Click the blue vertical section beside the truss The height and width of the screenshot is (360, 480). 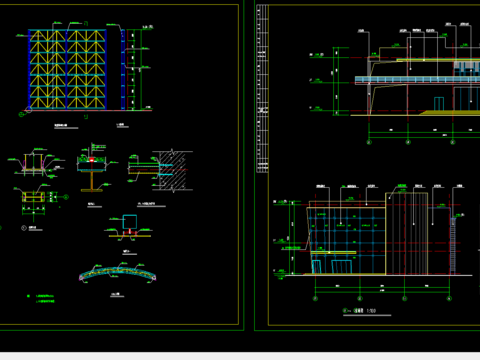(x=123, y=69)
